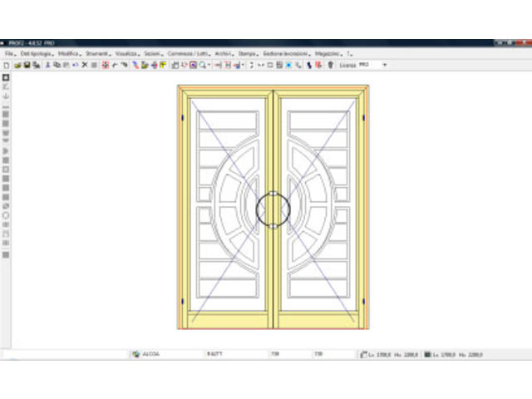Click the copy pages icon
This screenshot has width=532, height=399.
(57, 65)
